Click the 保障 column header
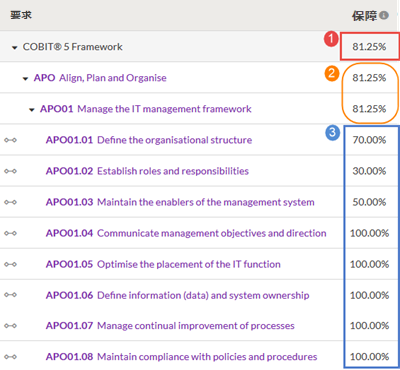The width and height of the screenshot is (400, 370). click(x=364, y=16)
